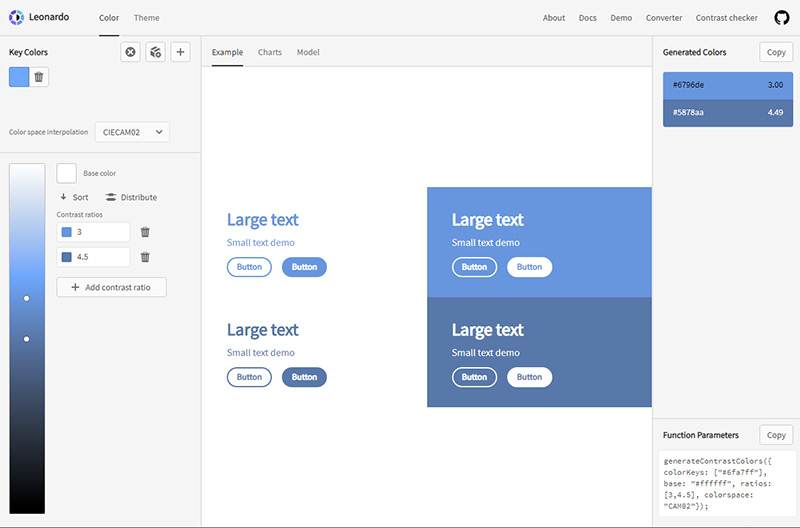This screenshot has width=800, height=528.
Task: Click filled light blue Button on white
Action: [x=304, y=267]
